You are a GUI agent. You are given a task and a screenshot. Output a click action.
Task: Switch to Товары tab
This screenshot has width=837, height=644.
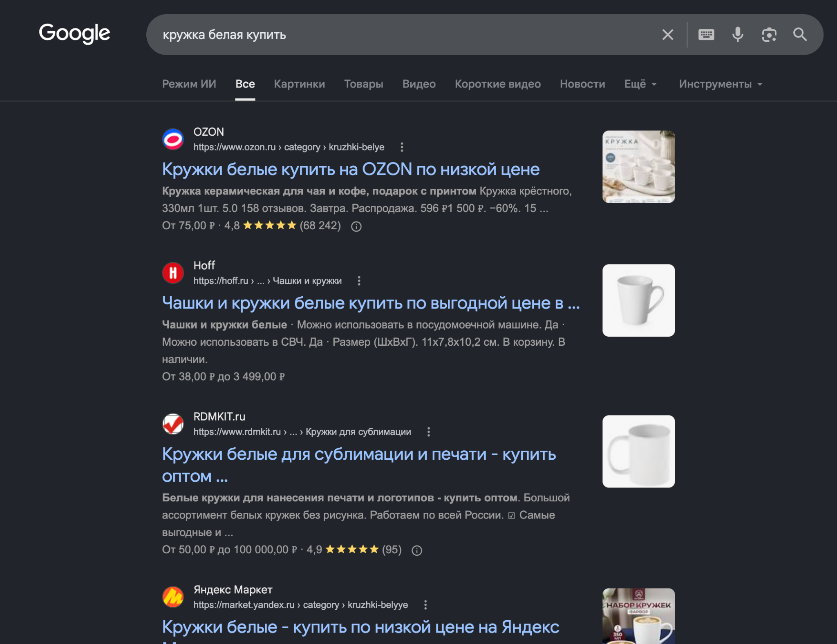(364, 84)
